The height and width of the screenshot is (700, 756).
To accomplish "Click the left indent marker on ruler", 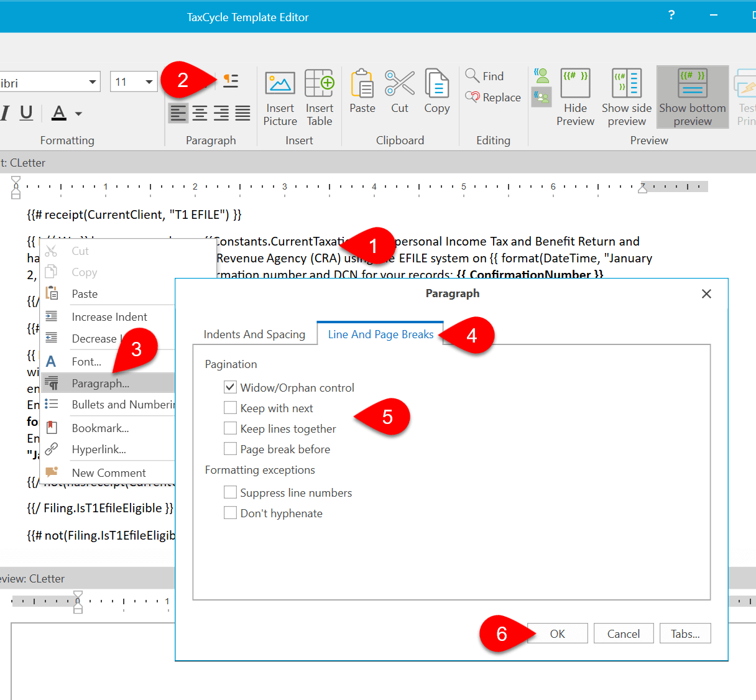I will coord(16,187).
